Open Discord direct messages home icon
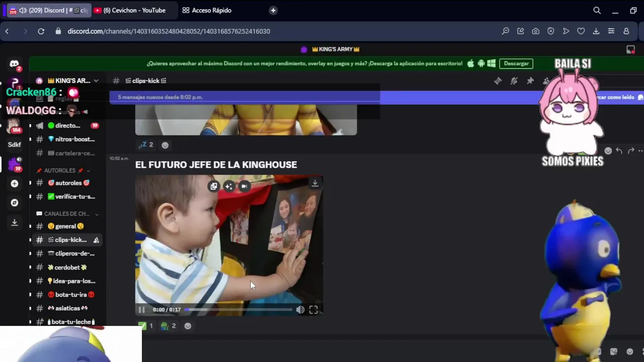644x362 pixels. pyautogui.click(x=14, y=64)
